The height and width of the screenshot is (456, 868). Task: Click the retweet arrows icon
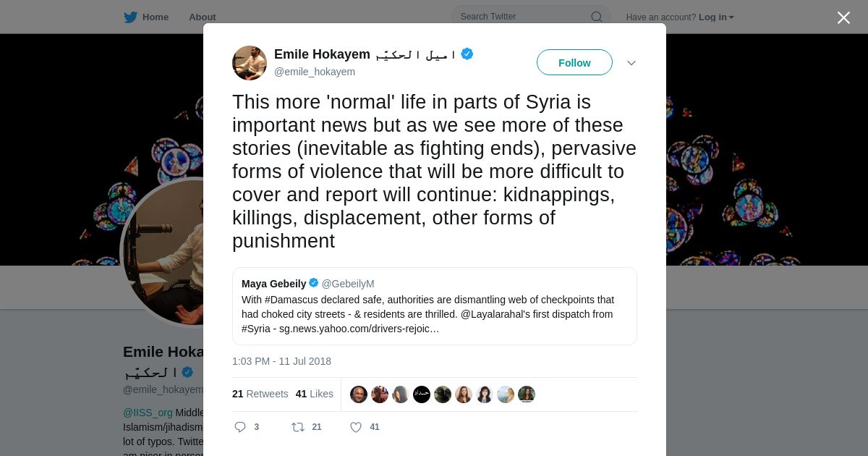[297, 427]
